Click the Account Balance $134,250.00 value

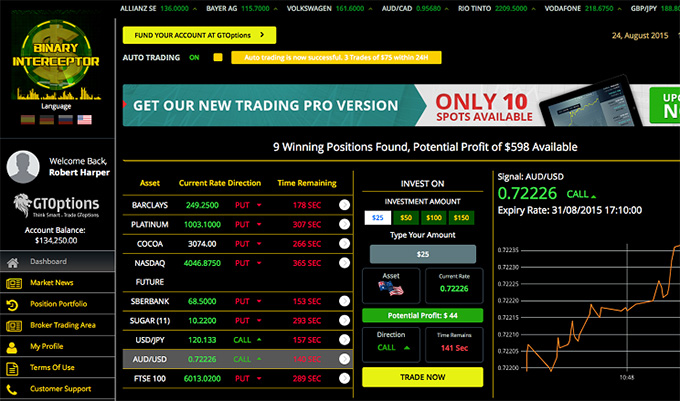click(56, 241)
